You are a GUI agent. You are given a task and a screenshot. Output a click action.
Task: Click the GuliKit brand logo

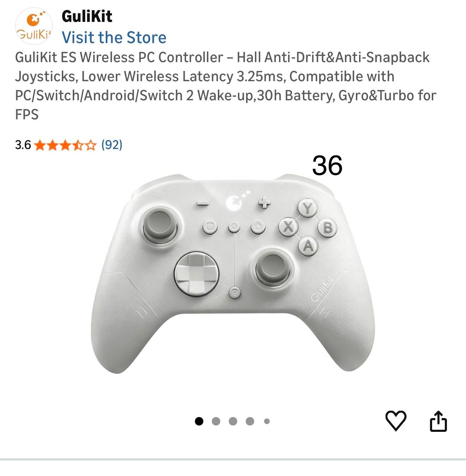(34, 26)
